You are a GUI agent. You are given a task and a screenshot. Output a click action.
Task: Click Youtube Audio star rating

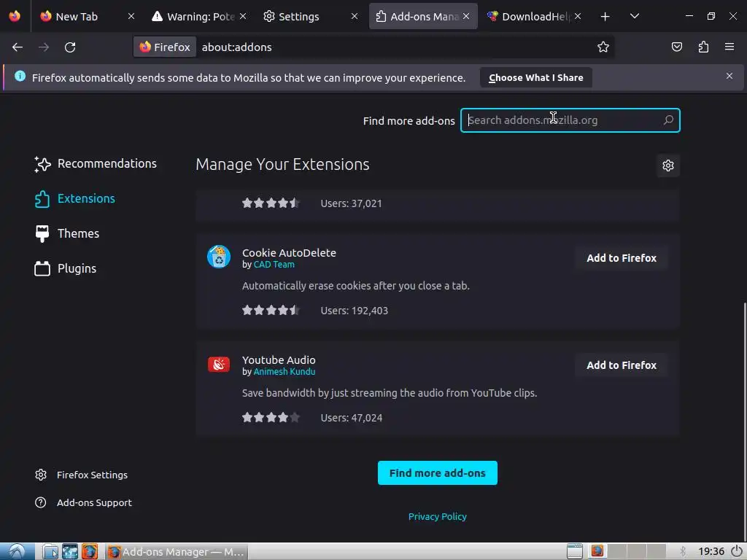(x=271, y=418)
